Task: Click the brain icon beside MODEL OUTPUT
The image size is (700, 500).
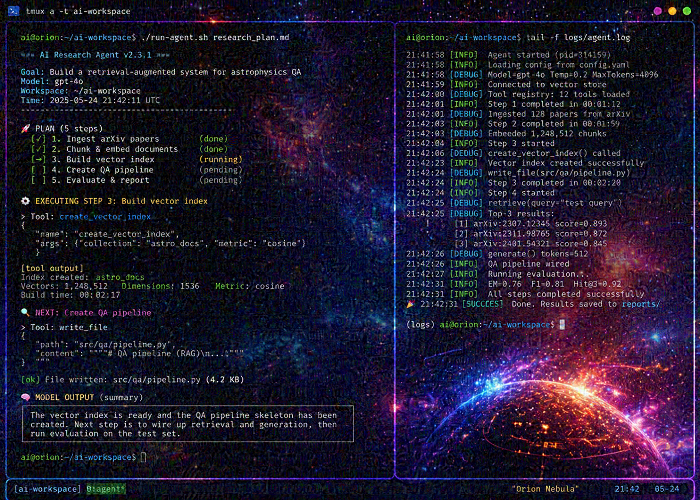Action: tap(25, 397)
